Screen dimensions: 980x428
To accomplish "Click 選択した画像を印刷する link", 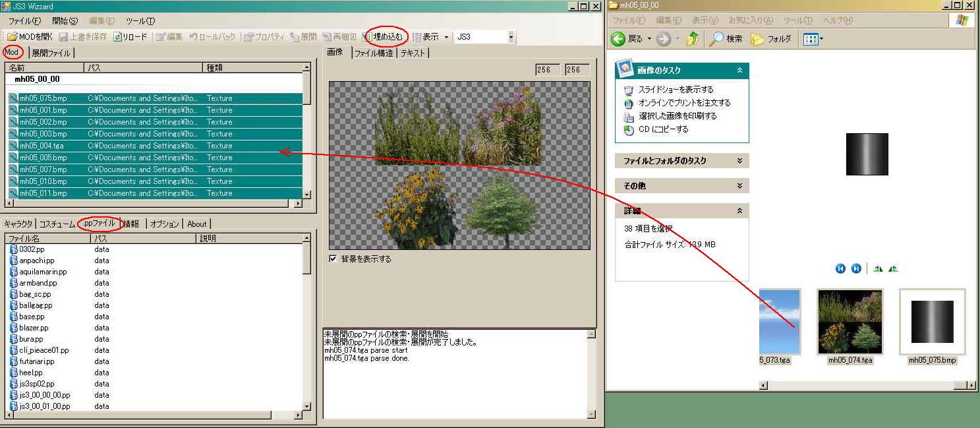I will click(x=677, y=116).
